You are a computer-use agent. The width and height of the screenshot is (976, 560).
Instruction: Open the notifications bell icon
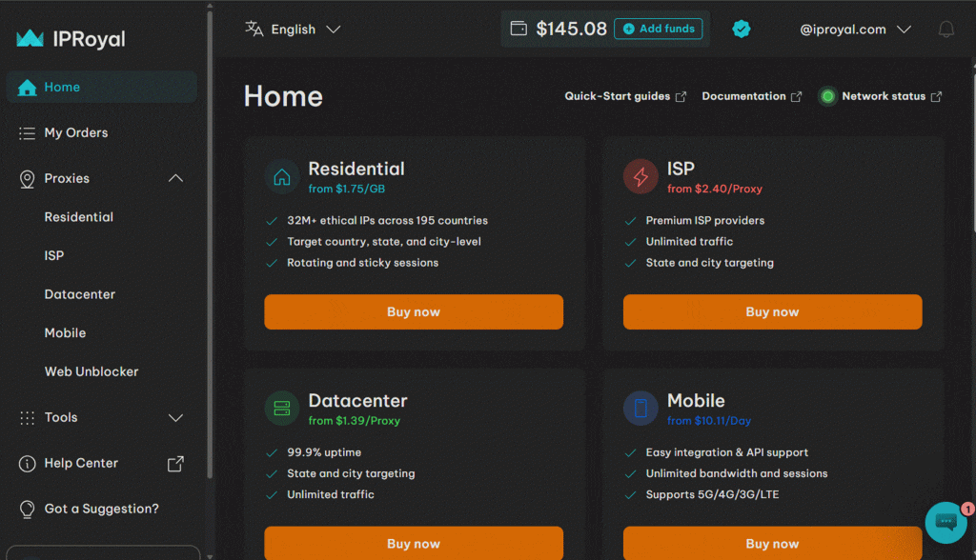[x=945, y=30]
